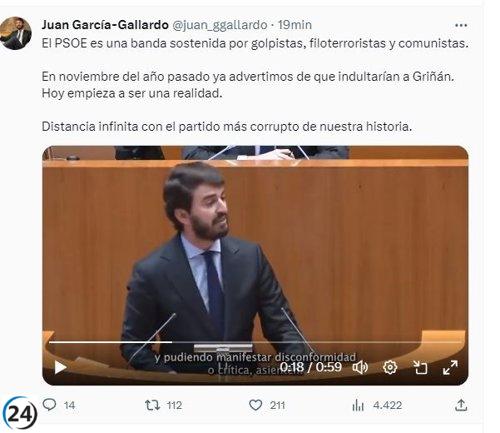Share the tweet with the upload icon

[461, 405]
